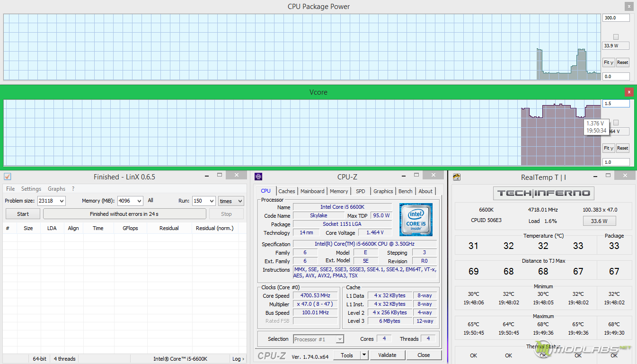Image resolution: width=637 pixels, height=364 pixels.
Task: Open the File menu in LinX
Action: (x=10, y=189)
